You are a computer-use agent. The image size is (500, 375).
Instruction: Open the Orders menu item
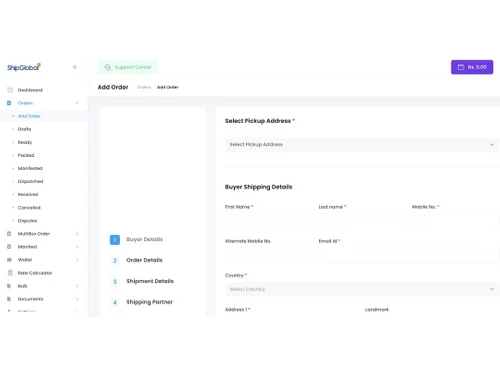click(x=25, y=103)
